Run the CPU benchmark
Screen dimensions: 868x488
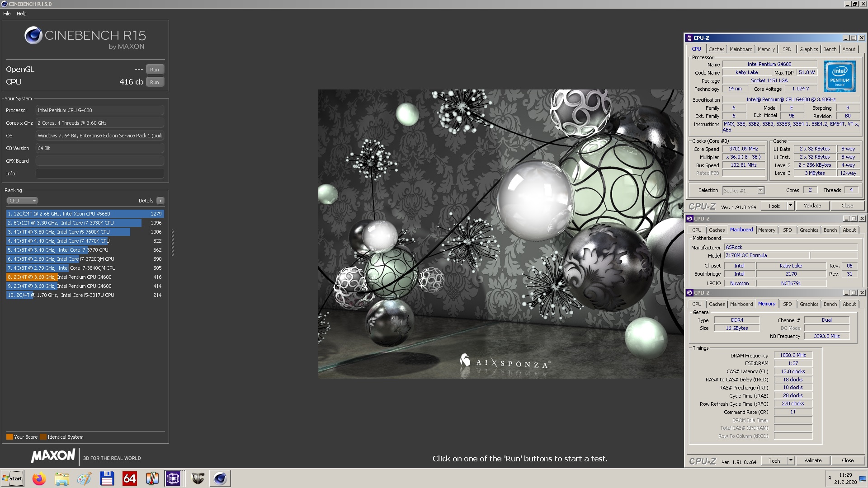click(x=155, y=82)
